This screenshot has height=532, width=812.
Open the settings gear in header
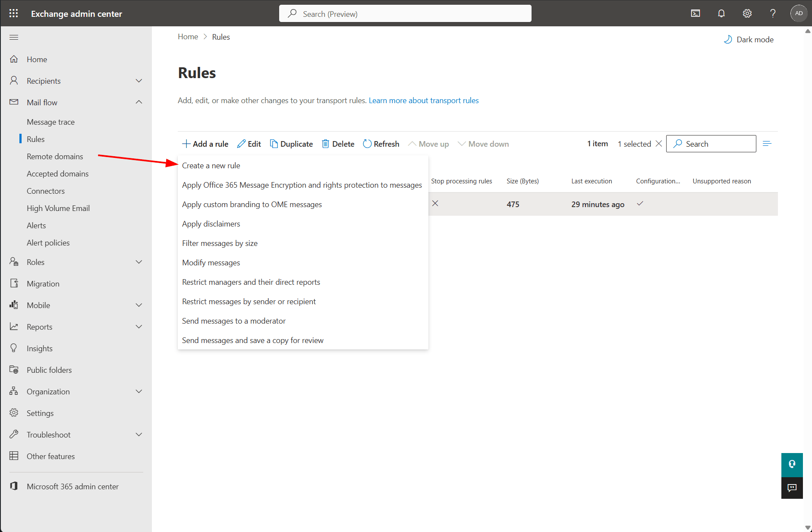[x=747, y=13]
